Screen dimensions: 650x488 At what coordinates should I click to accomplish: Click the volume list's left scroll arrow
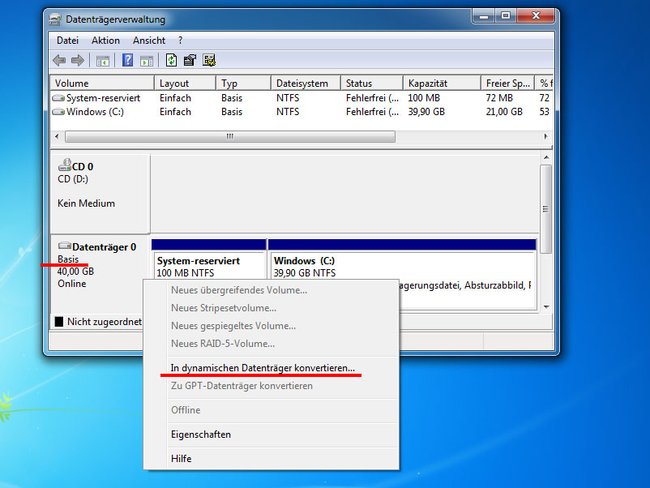57,136
